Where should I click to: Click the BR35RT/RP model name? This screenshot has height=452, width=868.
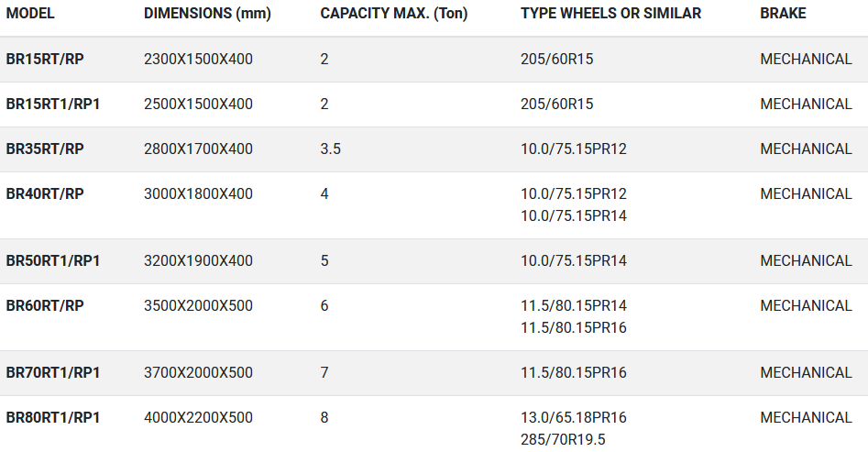coord(45,149)
